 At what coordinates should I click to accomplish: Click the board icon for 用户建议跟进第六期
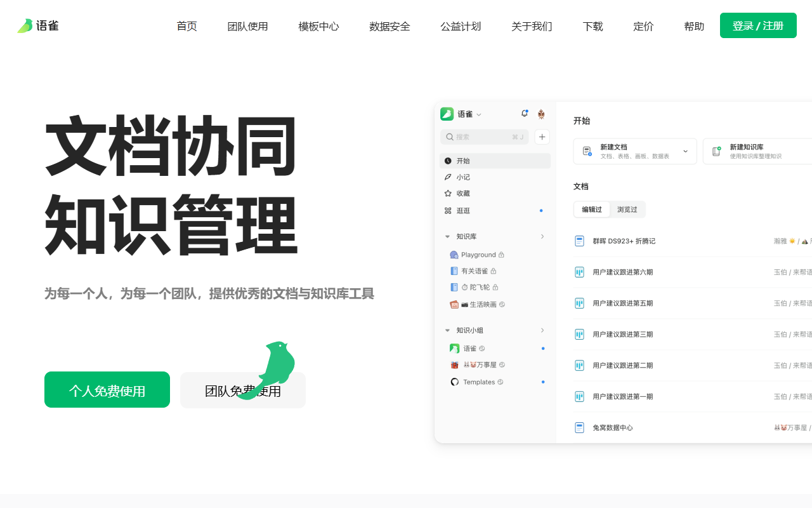(x=579, y=272)
